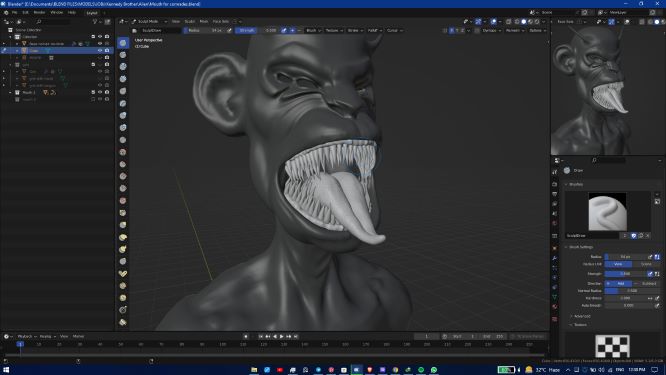
Task: Open the Texture properties tab icon
Action: (x=555, y=319)
